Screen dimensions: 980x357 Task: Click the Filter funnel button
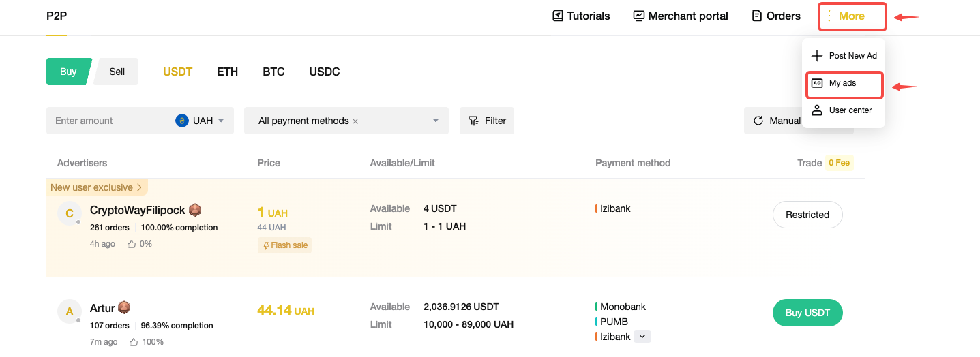tap(486, 121)
